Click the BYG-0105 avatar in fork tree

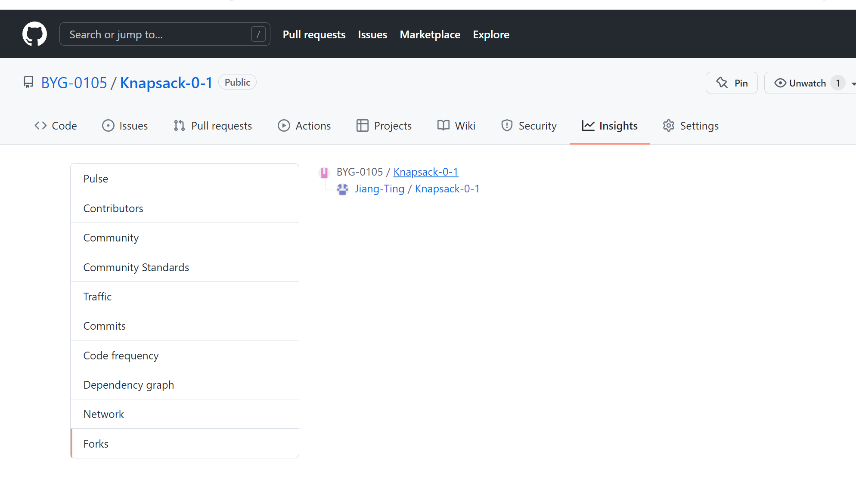(x=324, y=173)
